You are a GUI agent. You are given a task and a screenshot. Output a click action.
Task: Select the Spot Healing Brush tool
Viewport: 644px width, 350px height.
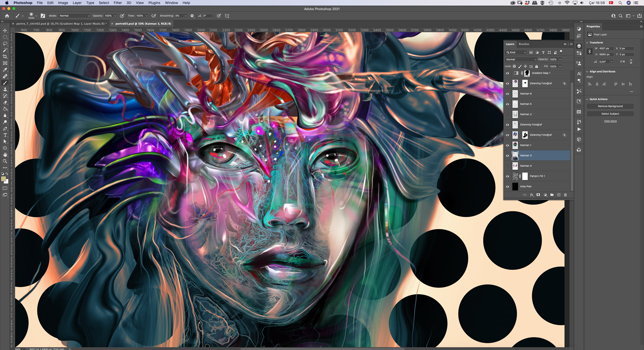pyautogui.click(x=5, y=76)
